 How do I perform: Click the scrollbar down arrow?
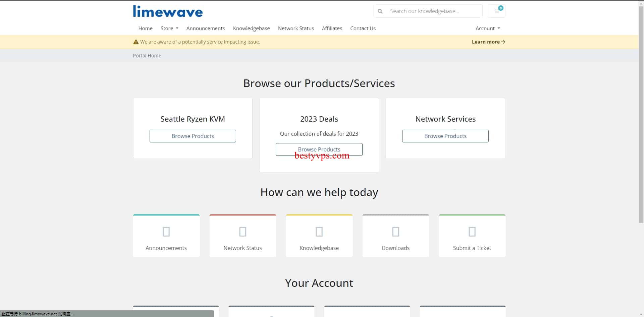coord(641,314)
